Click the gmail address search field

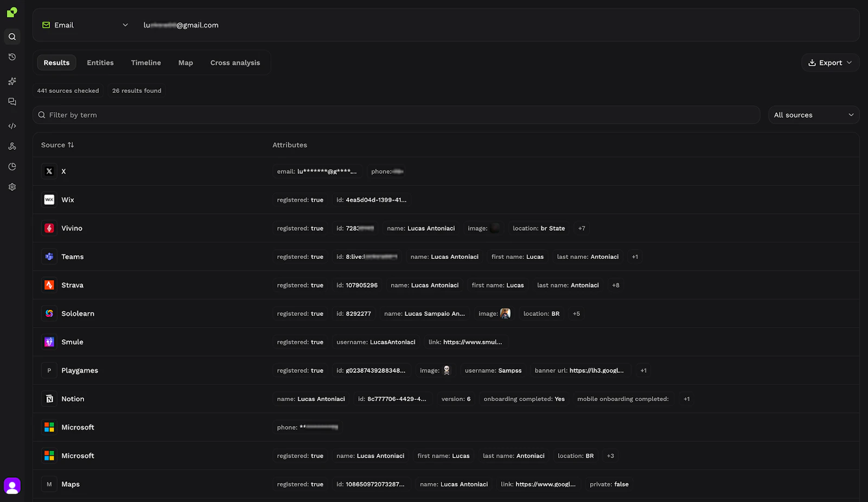181,25
